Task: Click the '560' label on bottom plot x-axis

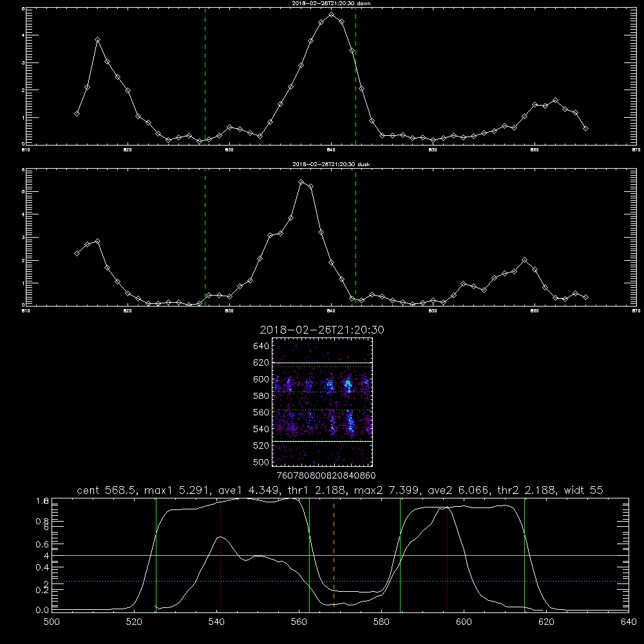Action: (299, 622)
